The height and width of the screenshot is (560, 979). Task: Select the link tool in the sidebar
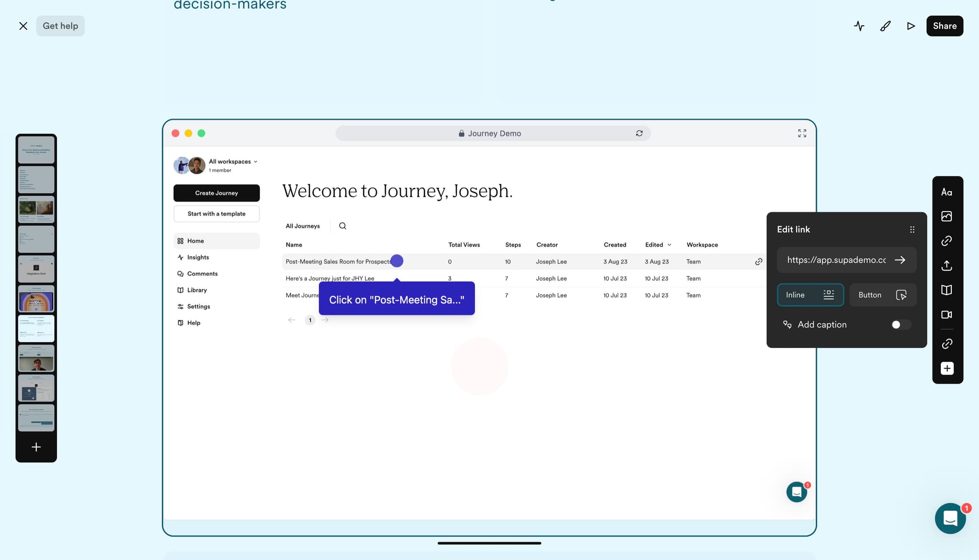(x=947, y=241)
